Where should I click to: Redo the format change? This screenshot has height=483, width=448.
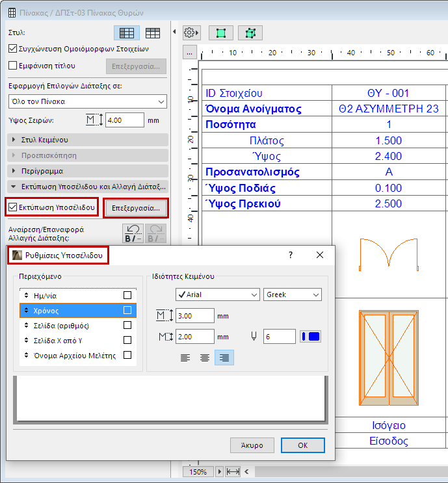pos(156,233)
